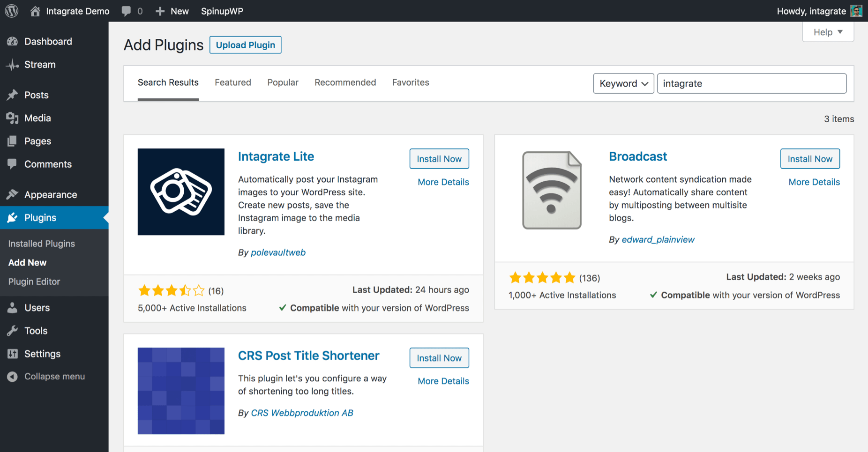Open the Media library icon

(13, 118)
